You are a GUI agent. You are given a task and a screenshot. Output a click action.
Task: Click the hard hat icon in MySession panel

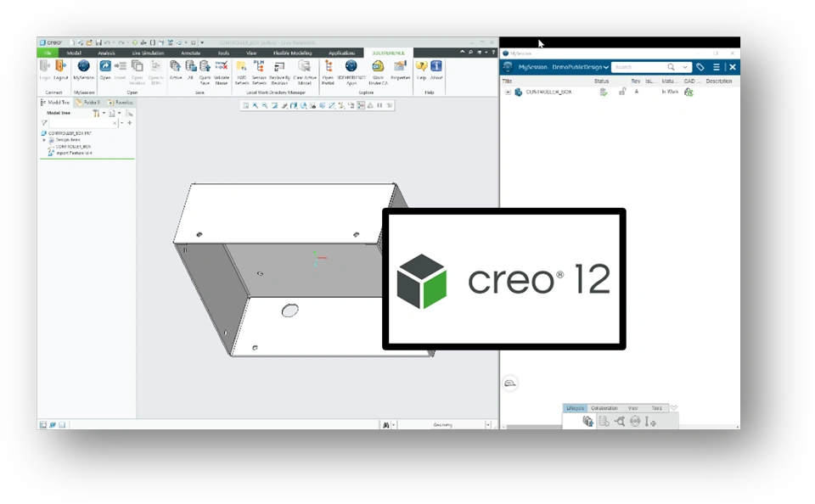[510, 384]
